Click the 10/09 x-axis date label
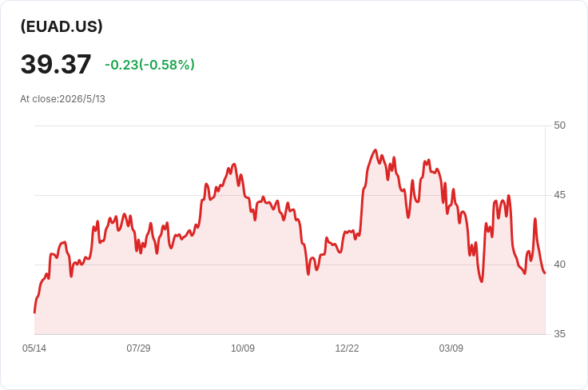This screenshot has height=390, width=588. coord(243,348)
